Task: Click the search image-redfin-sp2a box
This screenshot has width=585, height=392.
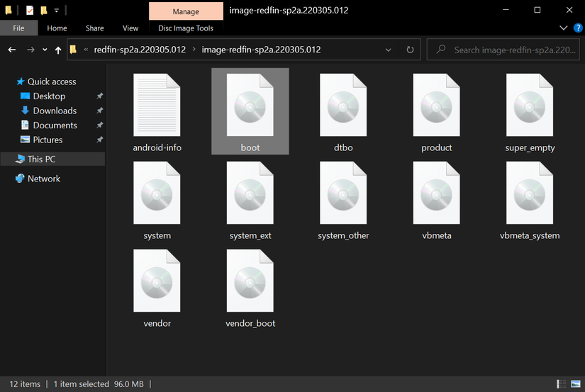Action: (503, 50)
